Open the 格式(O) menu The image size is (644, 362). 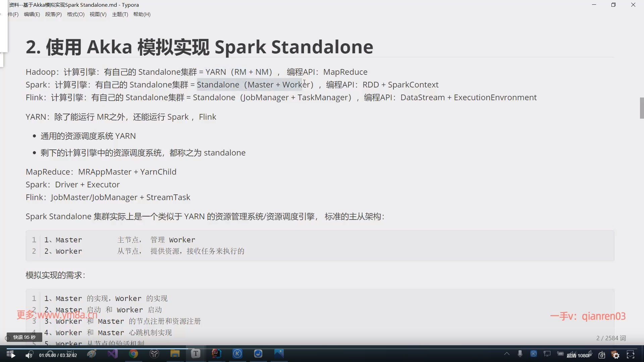75,14
